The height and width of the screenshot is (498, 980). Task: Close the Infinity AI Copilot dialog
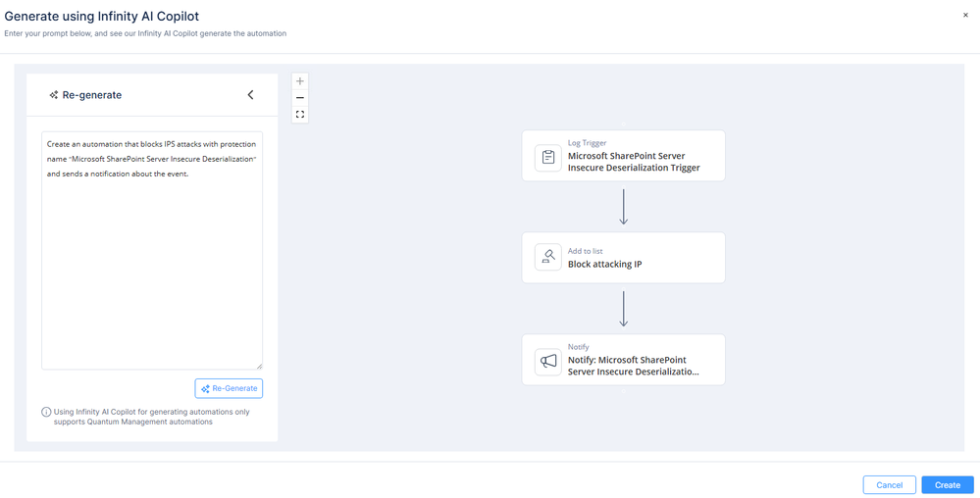[965, 16]
